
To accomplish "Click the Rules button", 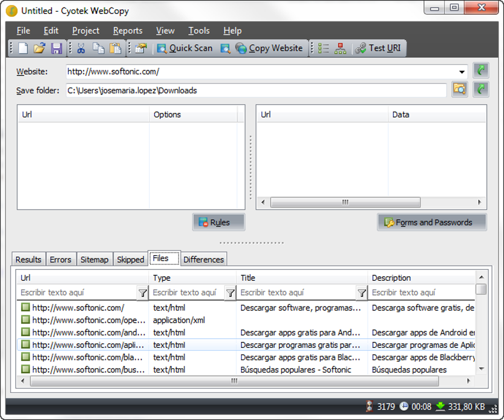I will click(218, 222).
